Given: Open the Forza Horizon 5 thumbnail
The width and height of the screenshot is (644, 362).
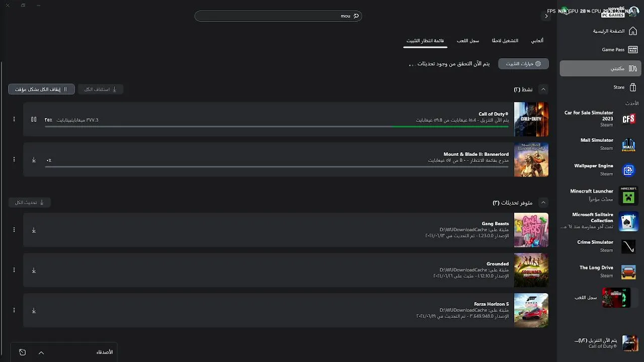Looking at the screenshot, I should tap(531, 310).
